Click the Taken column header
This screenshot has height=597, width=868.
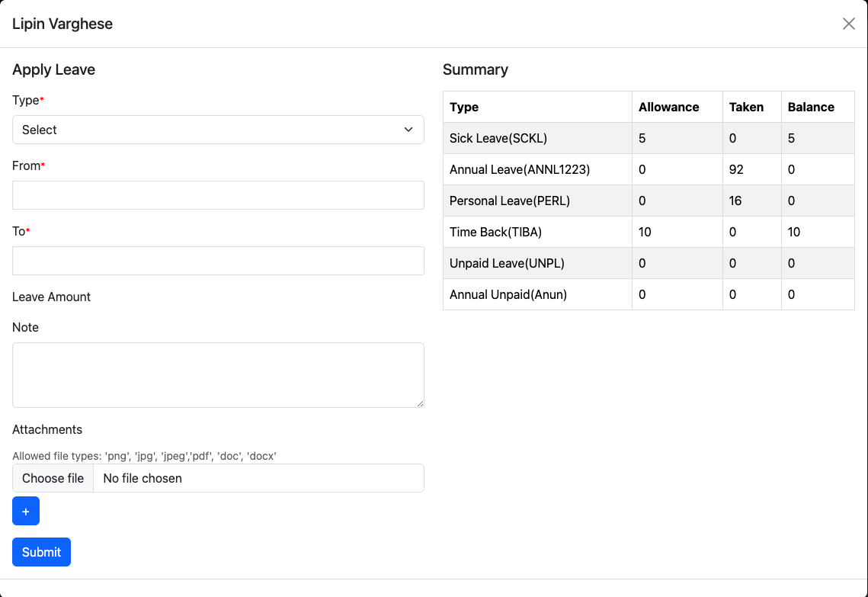coord(746,108)
